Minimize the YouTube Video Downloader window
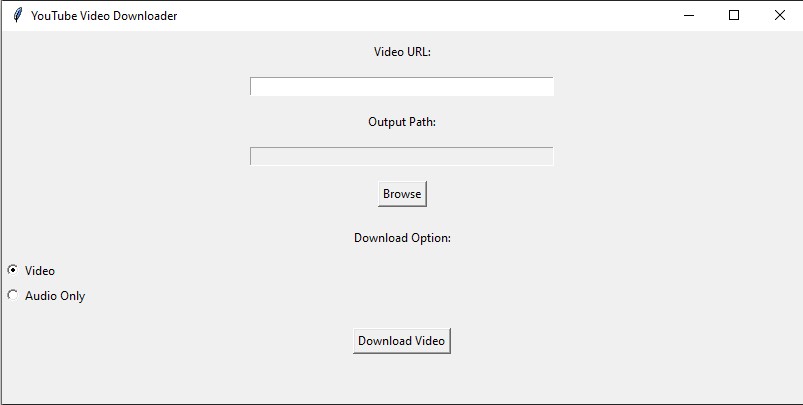 [x=688, y=15]
